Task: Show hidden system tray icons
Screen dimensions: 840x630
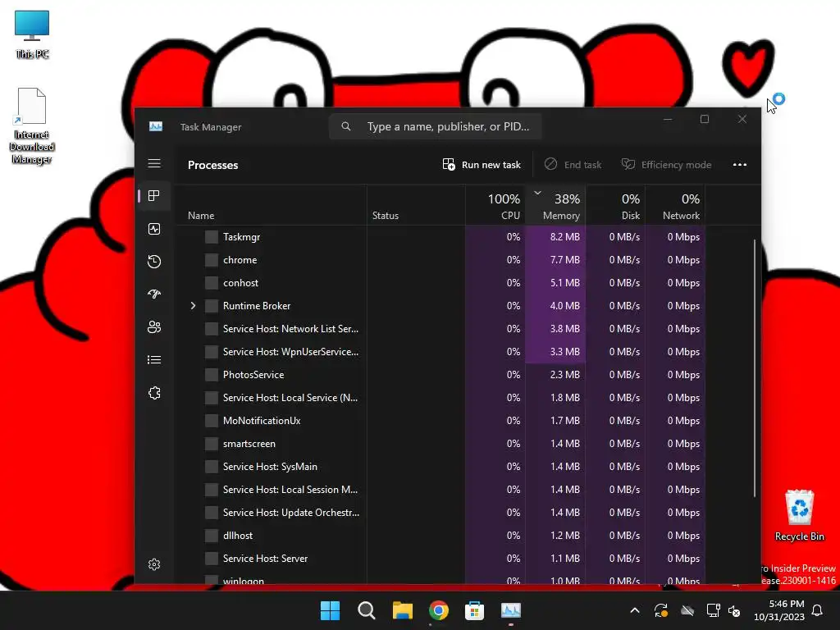Action: 635,610
